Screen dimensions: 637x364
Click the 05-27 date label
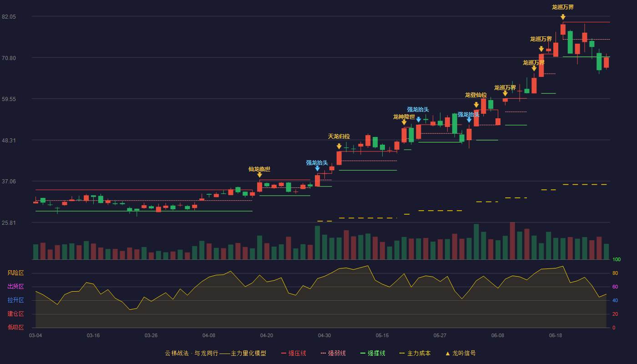pyautogui.click(x=440, y=335)
